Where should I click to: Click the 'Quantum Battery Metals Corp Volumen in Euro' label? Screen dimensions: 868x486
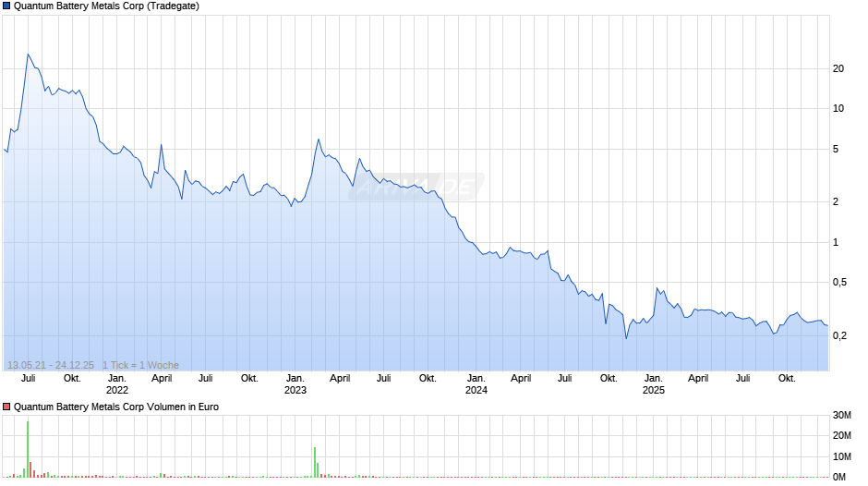(x=116, y=407)
